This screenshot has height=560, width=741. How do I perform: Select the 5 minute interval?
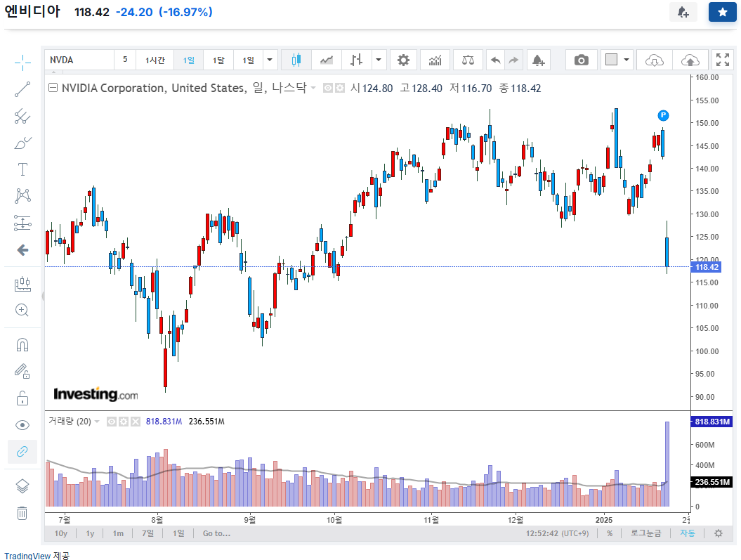(x=125, y=60)
